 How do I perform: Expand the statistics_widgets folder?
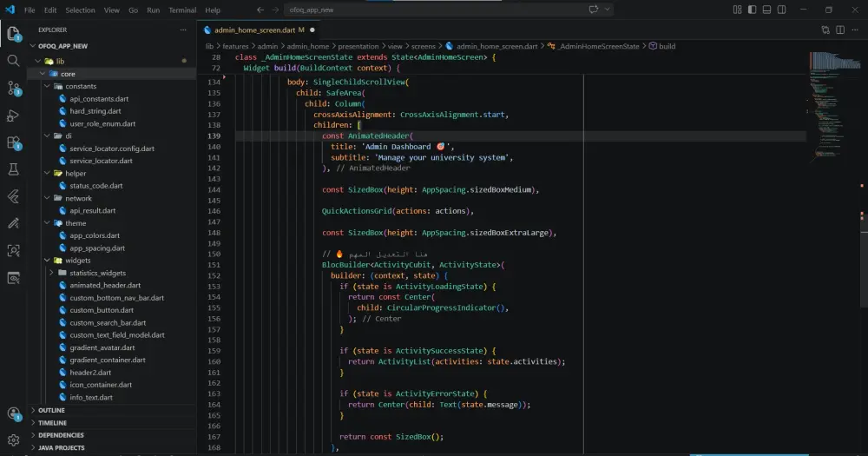click(x=51, y=273)
